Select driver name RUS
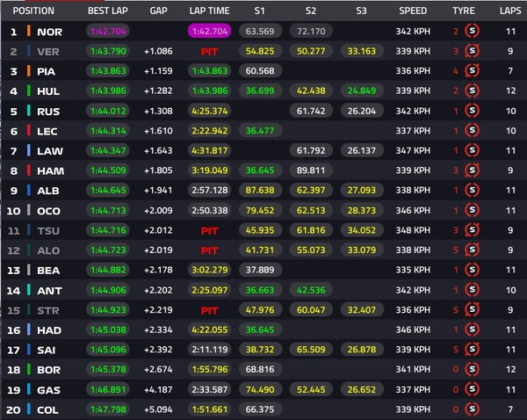Image resolution: width=527 pixels, height=420 pixels. pos(47,112)
